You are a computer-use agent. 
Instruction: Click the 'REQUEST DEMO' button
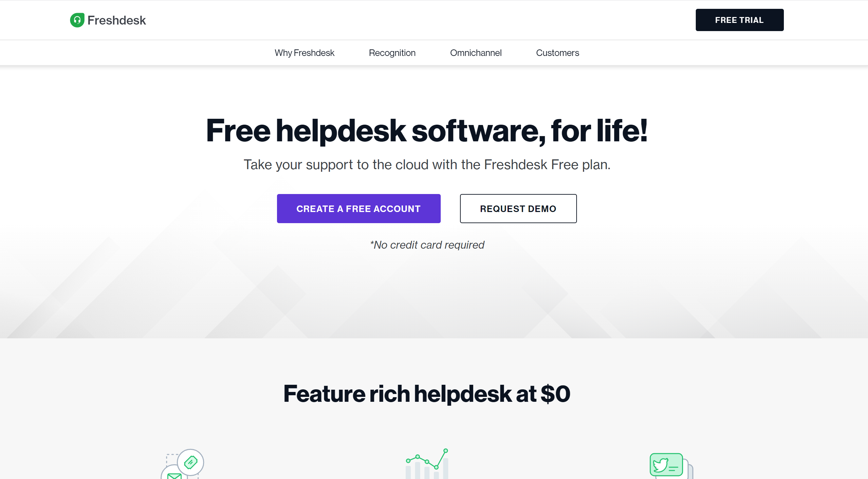[x=519, y=208]
